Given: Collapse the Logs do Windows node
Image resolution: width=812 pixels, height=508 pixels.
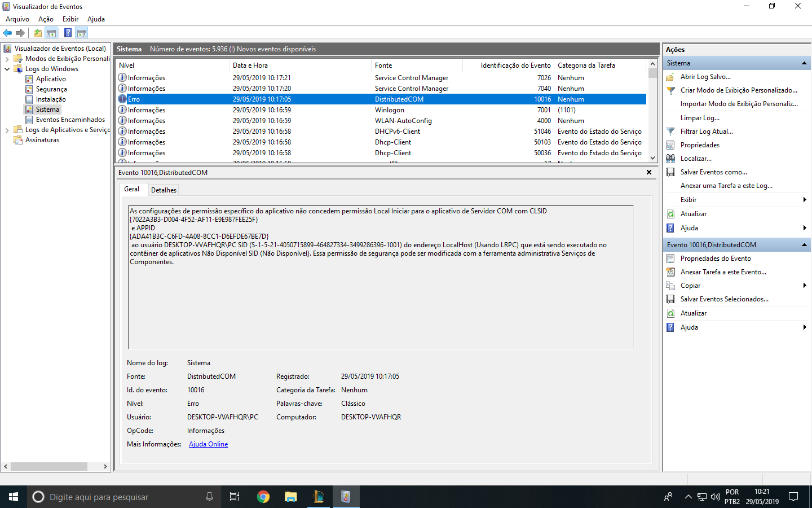Looking at the screenshot, I should (7, 69).
